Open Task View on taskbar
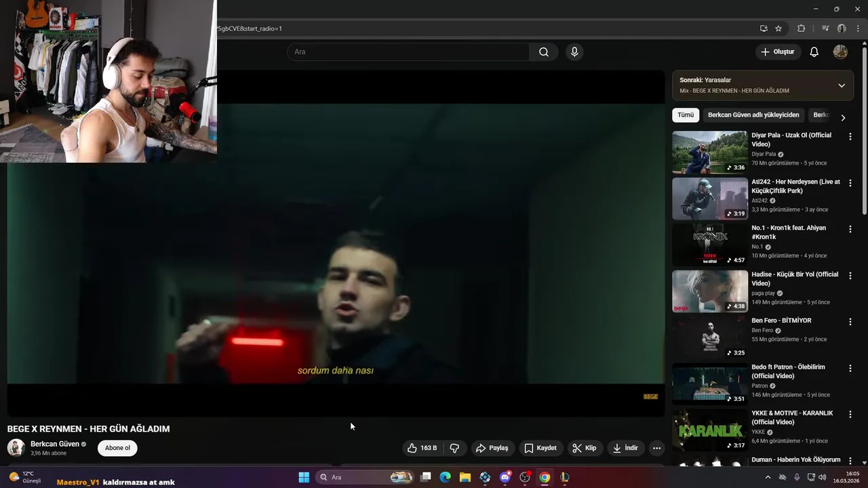 pos(426,477)
